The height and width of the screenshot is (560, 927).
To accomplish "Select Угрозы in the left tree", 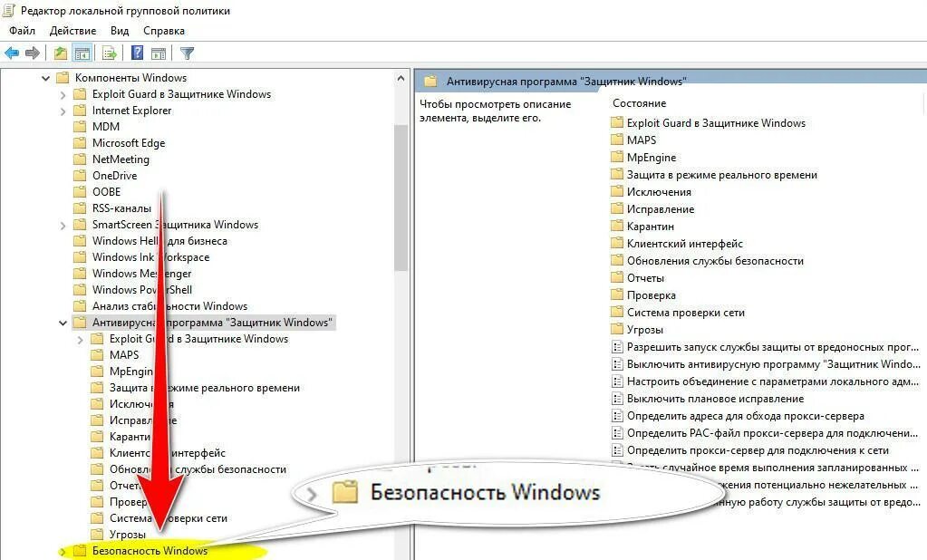I will [x=127, y=535].
